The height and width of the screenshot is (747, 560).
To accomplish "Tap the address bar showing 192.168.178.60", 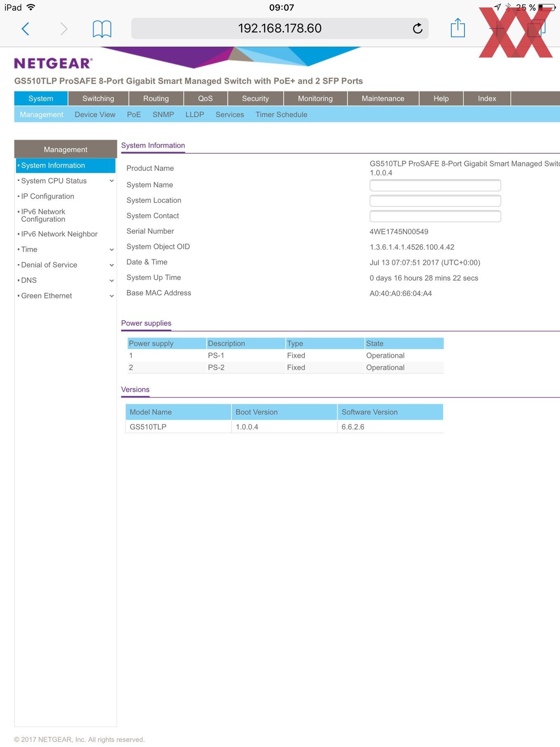I will click(280, 28).
